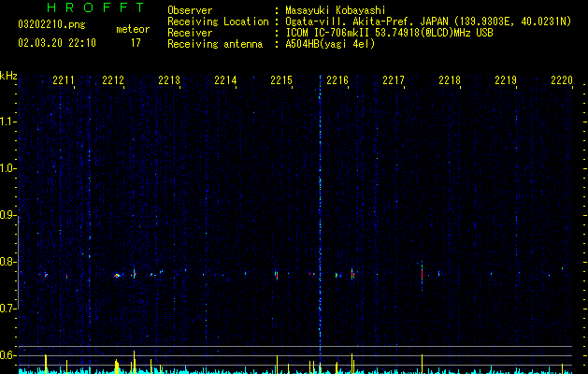Click the Observer label

(x=190, y=10)
